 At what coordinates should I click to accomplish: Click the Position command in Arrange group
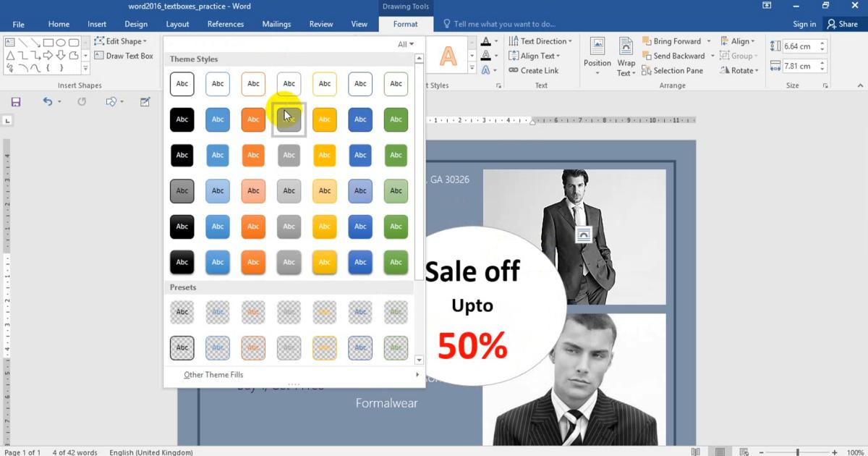(x=597, y=56)
